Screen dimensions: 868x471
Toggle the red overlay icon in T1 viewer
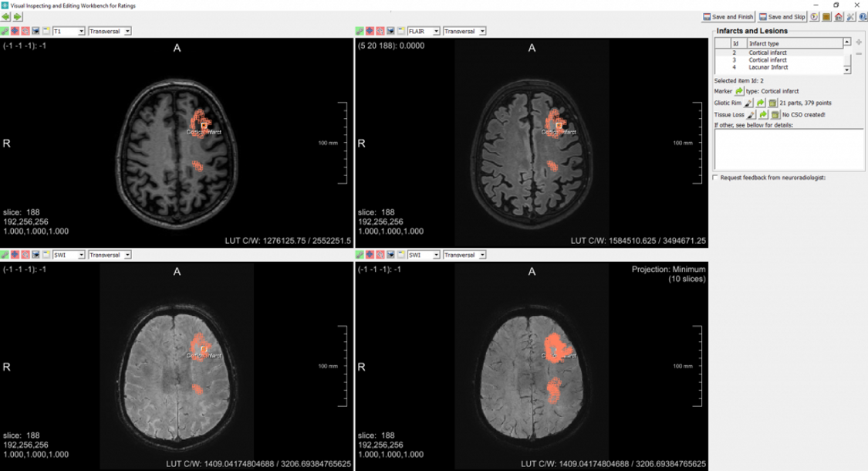(x=25, y=32)
